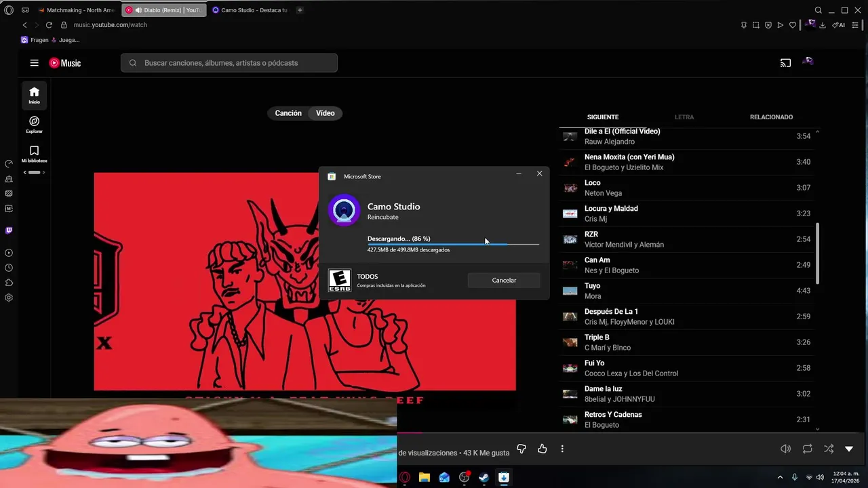This screenshot has height=488, width=868.
Task: Play Can Am in the queue
Action: pos(686,265)
